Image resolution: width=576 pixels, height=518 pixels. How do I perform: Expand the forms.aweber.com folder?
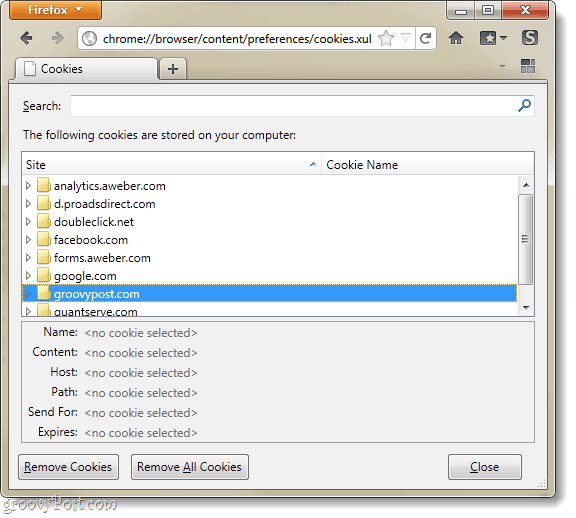pyautogui.click(x=28, y=258)
